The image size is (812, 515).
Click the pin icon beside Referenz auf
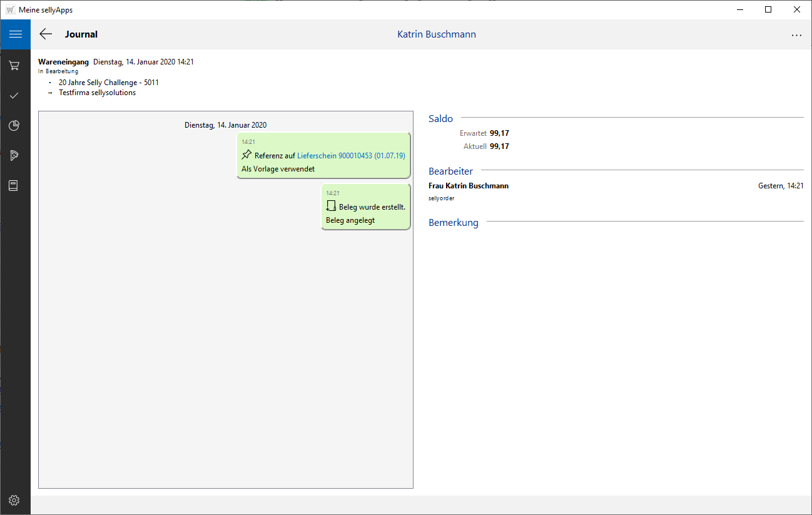coord(246,155)
